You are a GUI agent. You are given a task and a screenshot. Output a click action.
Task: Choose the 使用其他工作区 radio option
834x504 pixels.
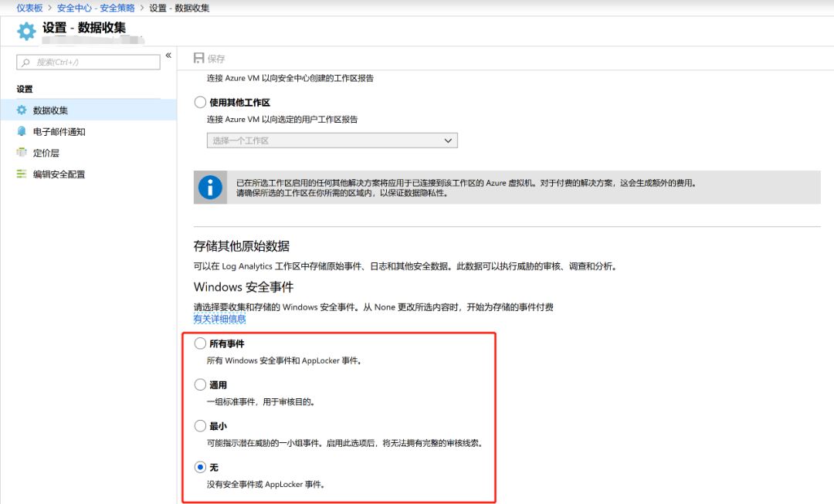tap(201, 103)
